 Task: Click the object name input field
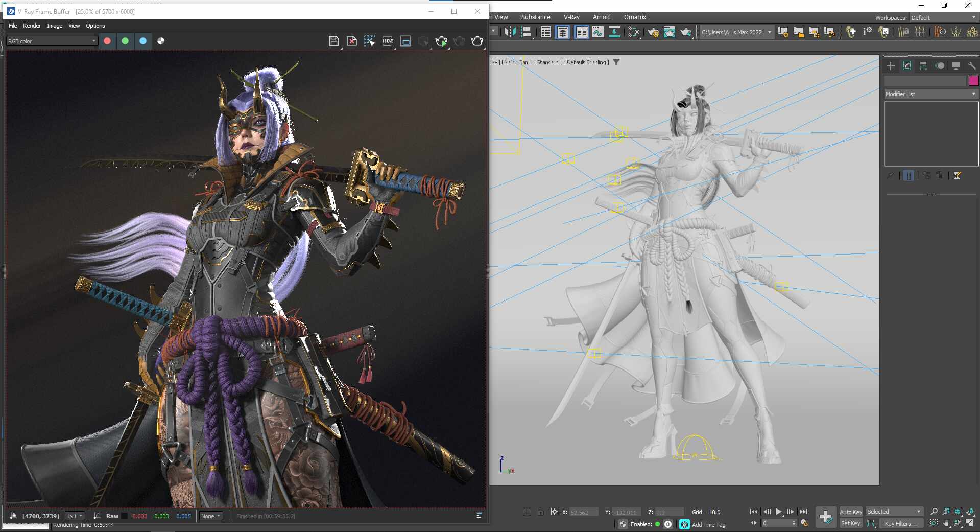pyautogui.click(x=925, y=80)
